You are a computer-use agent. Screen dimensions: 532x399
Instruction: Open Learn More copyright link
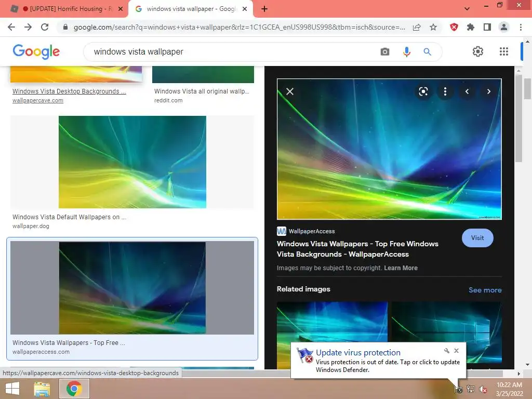pyautogui.click(x=401, y=268)
